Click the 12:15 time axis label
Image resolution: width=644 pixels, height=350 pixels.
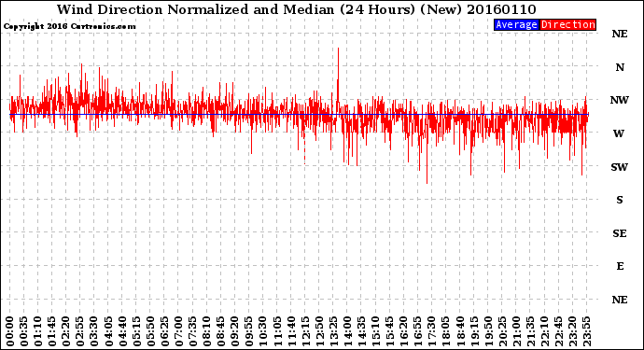point(305,331)
